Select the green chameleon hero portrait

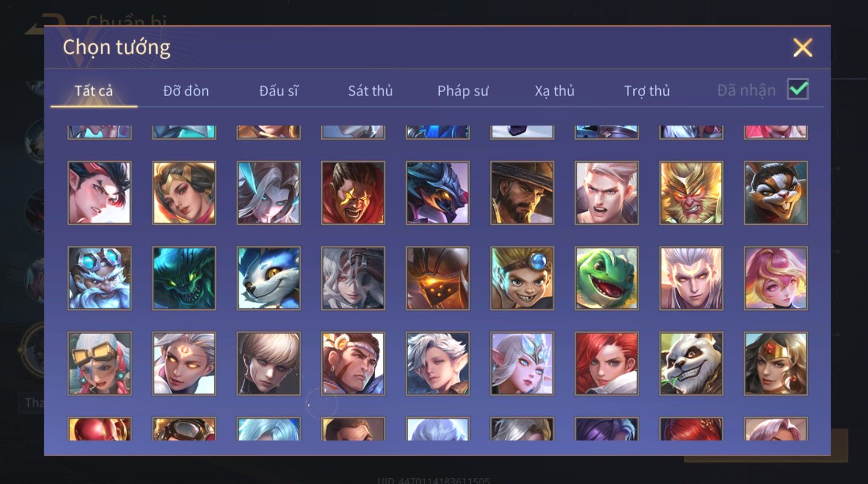pyautogui.click(x=607, y=278)
